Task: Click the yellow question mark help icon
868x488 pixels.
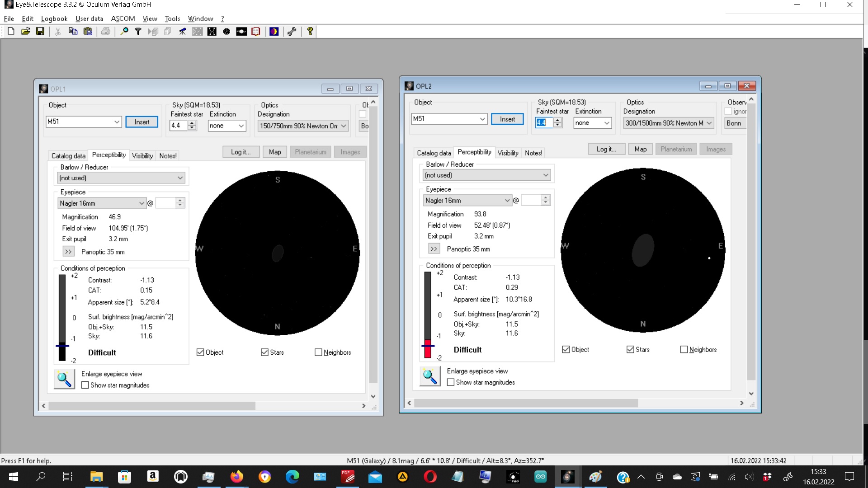Action: (x=310, y=31)
